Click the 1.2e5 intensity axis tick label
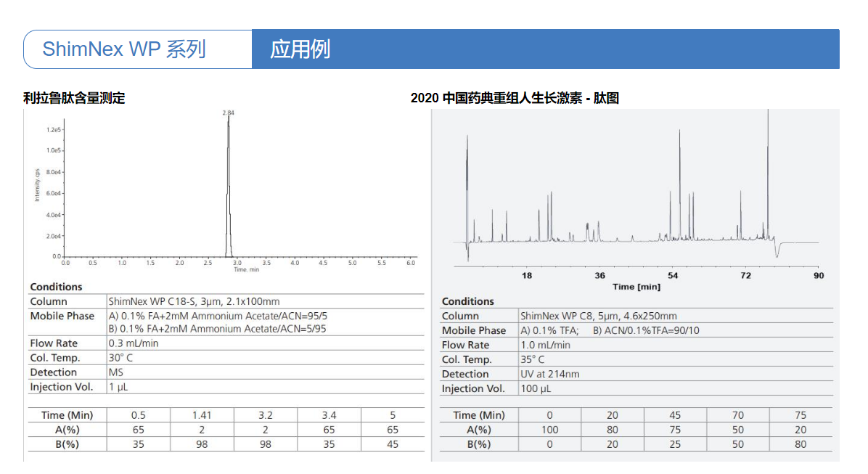The width and height of the screenshot is (868, 474). click(x=53, y=129)
